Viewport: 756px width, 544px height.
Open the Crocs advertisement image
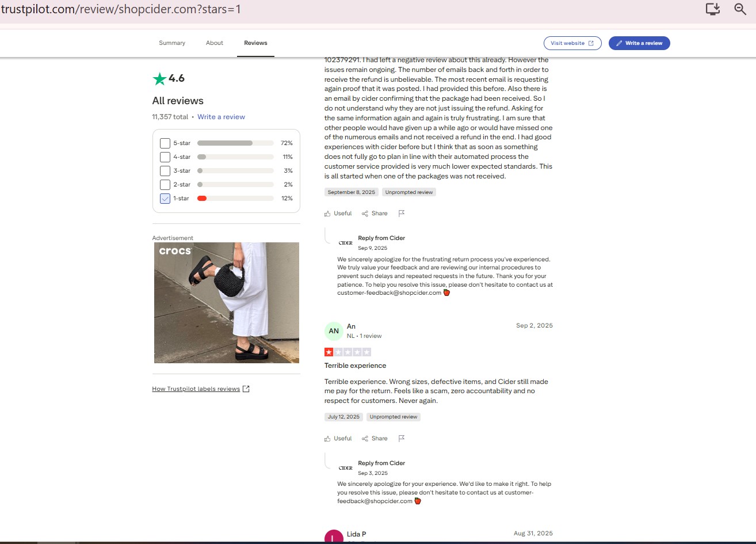tap(227, 303)
